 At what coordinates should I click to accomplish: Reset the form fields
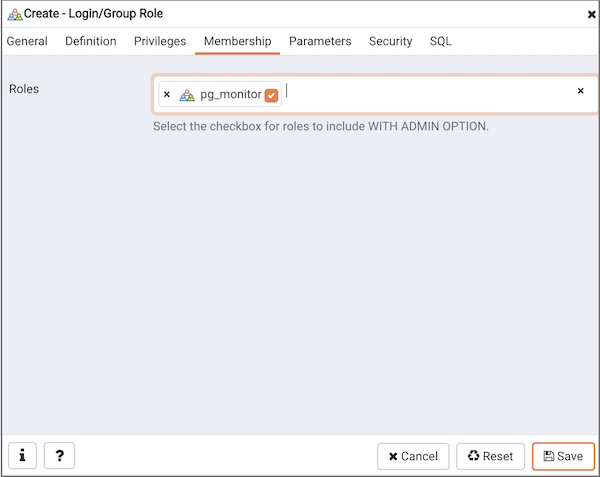tap(490, 456)
